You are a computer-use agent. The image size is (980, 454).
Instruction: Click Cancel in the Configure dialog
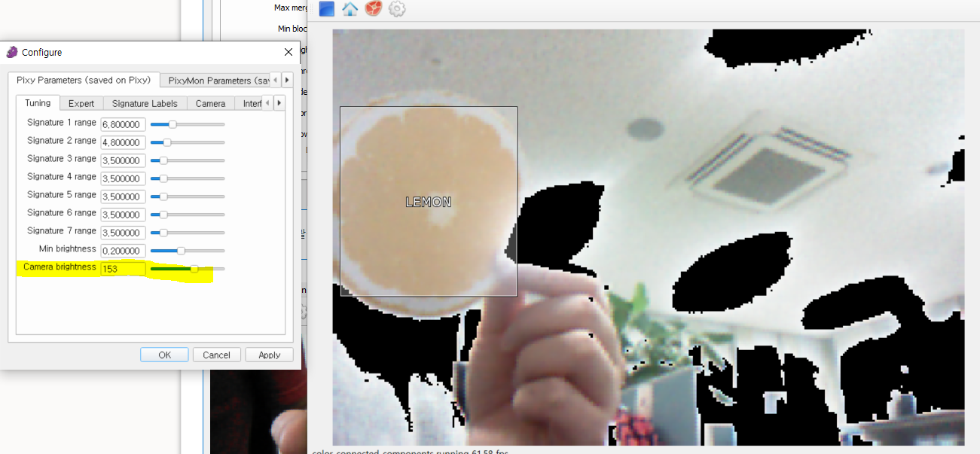point(217,355)
